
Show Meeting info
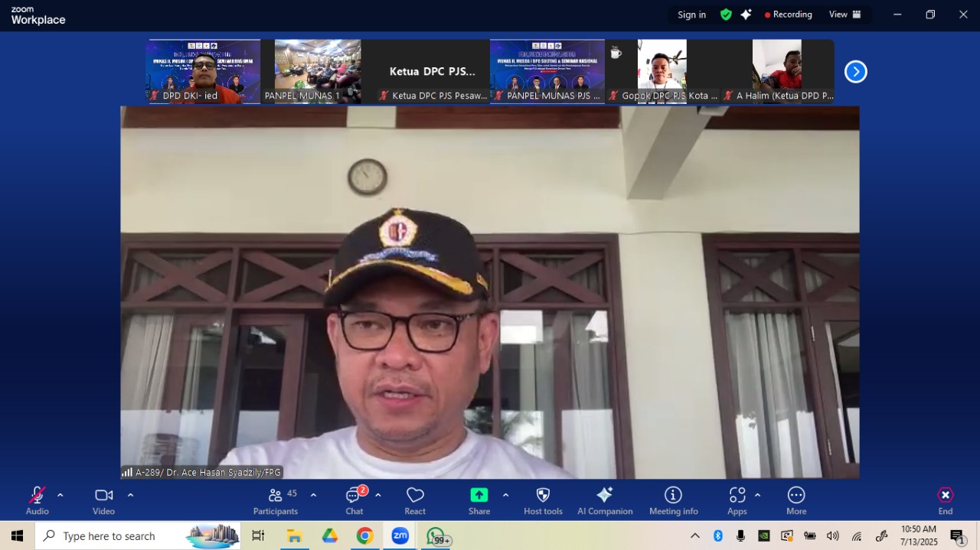673,500
